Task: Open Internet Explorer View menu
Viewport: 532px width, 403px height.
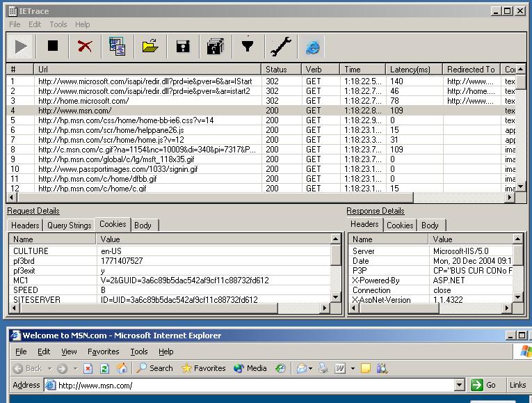Action: tap(69, 351)
